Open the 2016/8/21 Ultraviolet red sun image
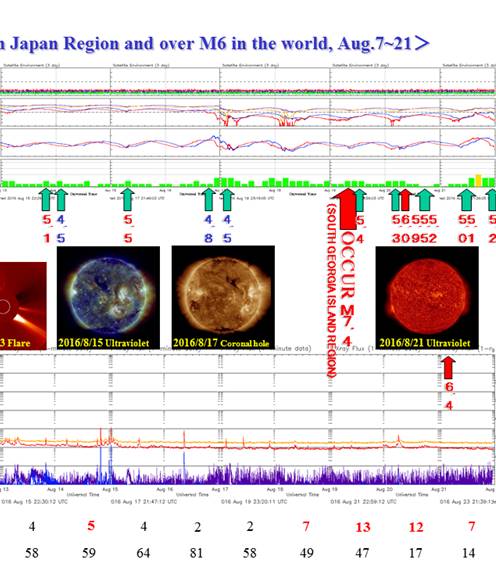 [x=427, y=298]
